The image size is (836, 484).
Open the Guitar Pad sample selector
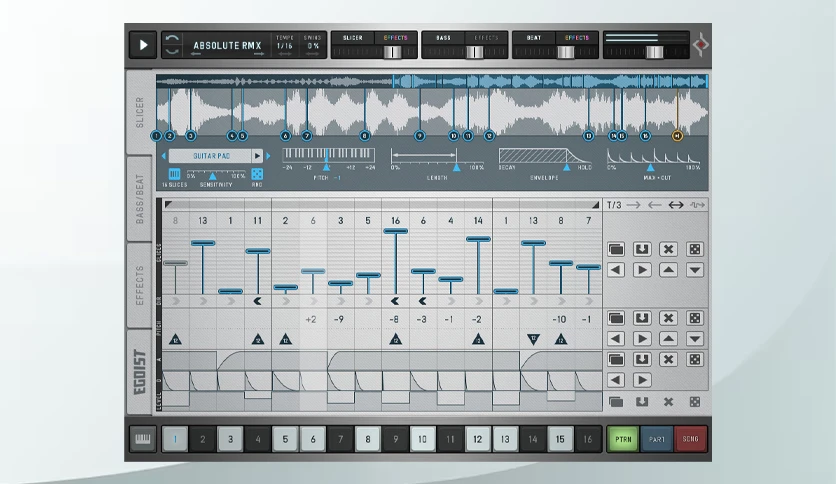pos(211,156)
